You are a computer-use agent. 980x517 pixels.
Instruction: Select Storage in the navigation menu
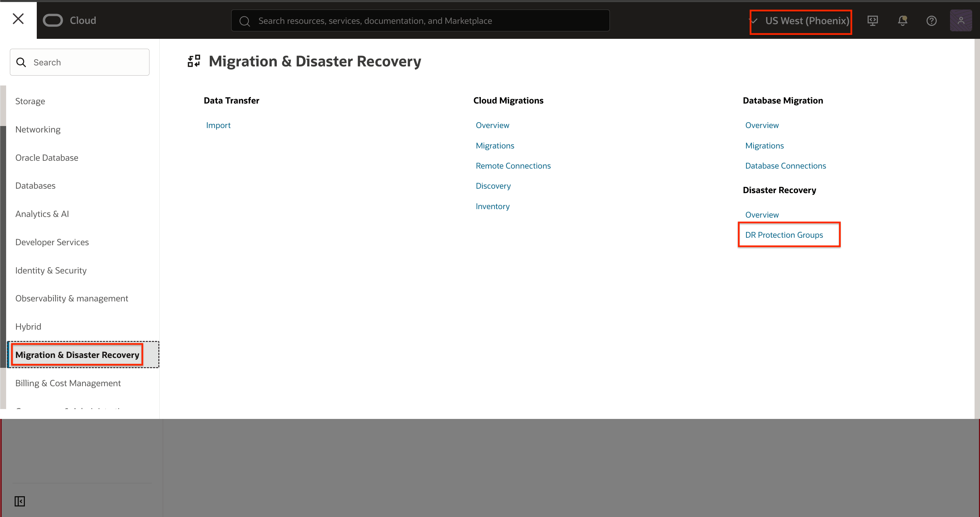[x=30, y=101]
